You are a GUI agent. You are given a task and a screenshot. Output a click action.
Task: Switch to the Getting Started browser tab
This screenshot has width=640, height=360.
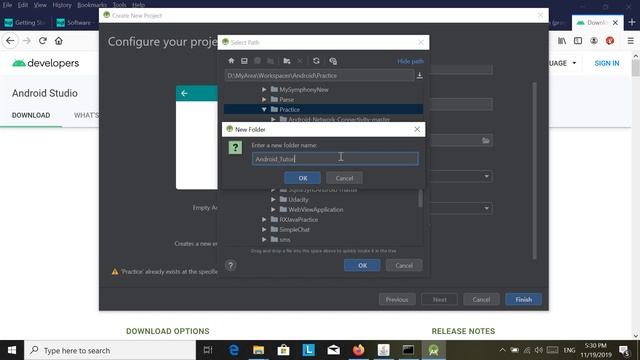[25, 22]
